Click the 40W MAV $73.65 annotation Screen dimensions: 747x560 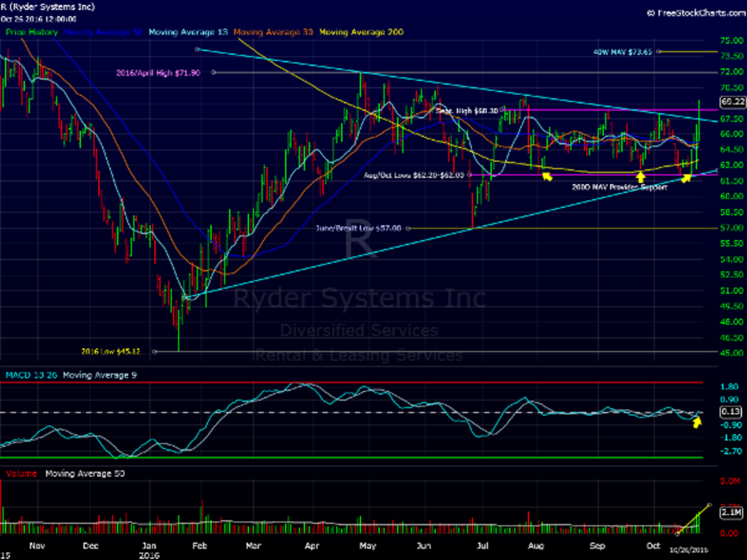[x=622, y=52]
